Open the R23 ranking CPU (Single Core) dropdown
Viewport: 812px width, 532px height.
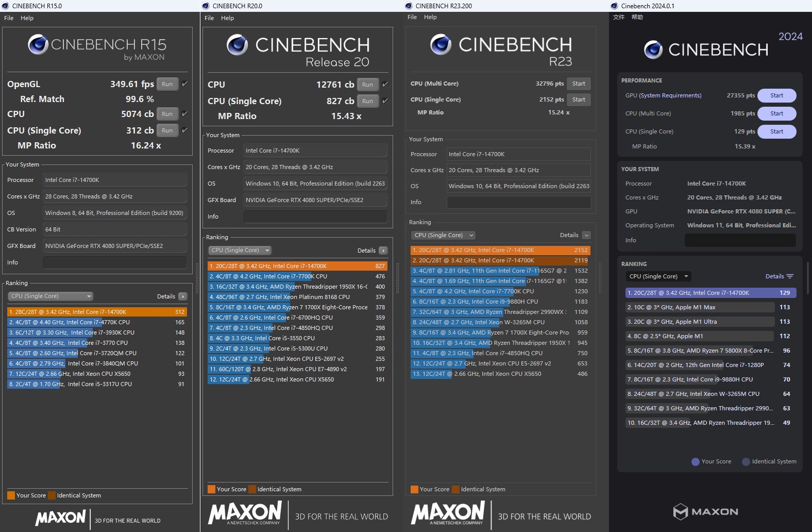pyautogui.click(x=444, y=235)
